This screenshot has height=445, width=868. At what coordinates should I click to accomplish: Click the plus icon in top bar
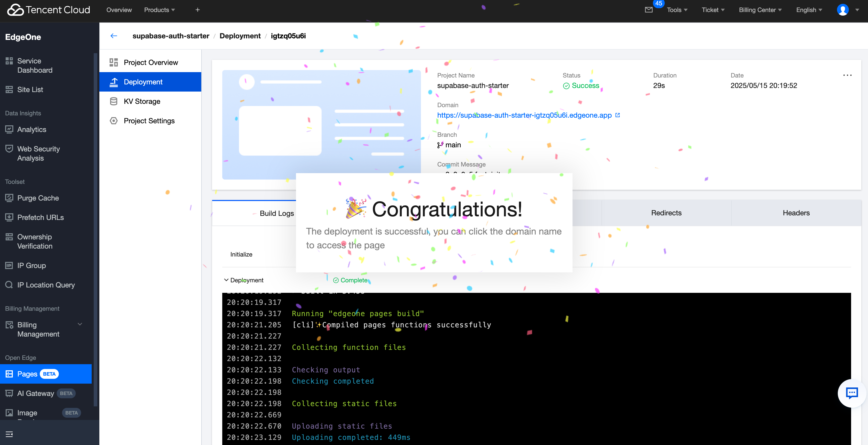(x=197, y=10)
